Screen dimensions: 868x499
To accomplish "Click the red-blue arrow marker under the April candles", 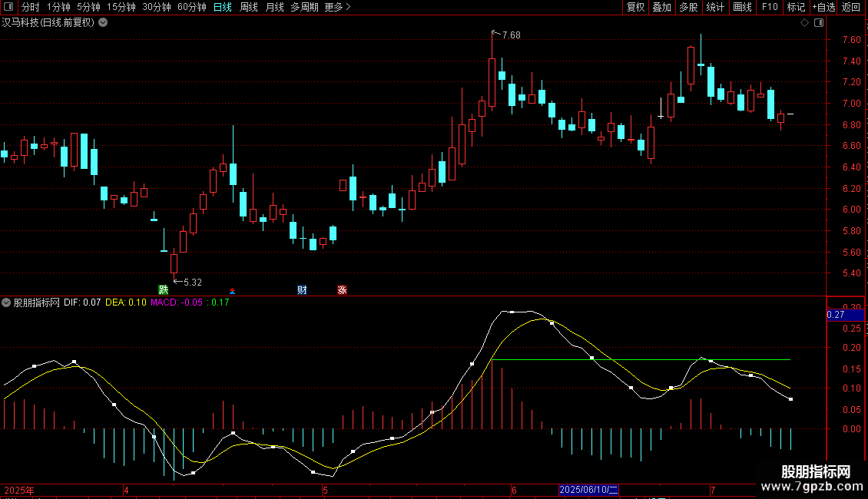I will tap(233, 291).
